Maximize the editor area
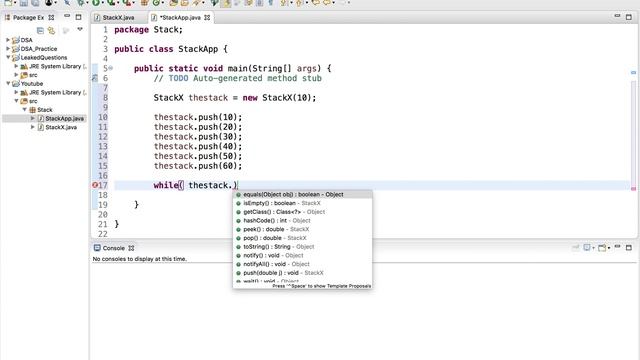The width and height of the screenshot is (640, 360). point(629,17)
